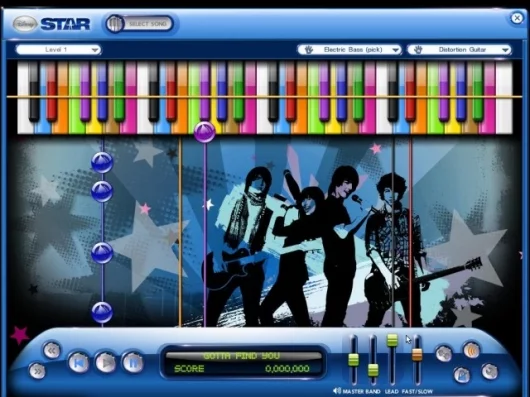This screenshot has height=397, width=530.
Task: Click the GOTTA FIND YOU song title
Action: pyautogui.click(x=242, y=356)
